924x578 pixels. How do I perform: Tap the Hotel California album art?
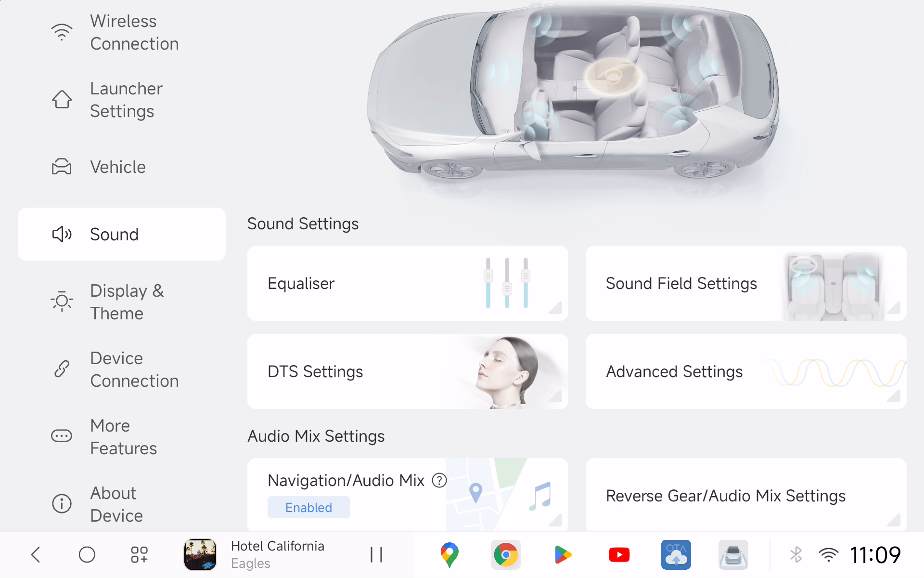(x=200, y=554)
